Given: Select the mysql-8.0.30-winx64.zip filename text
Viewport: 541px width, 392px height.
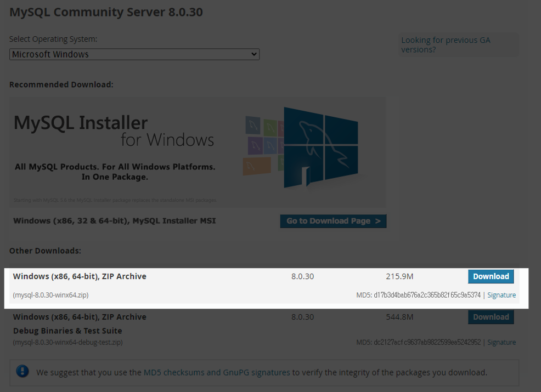Looking at the screenshot, I should click(50, 295).
